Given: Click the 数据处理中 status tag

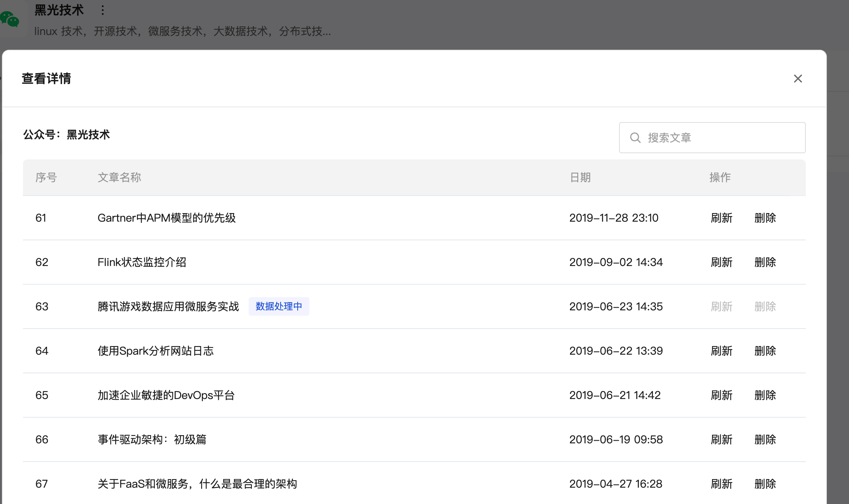Looking at the screenshot, I should click(279, 306).
